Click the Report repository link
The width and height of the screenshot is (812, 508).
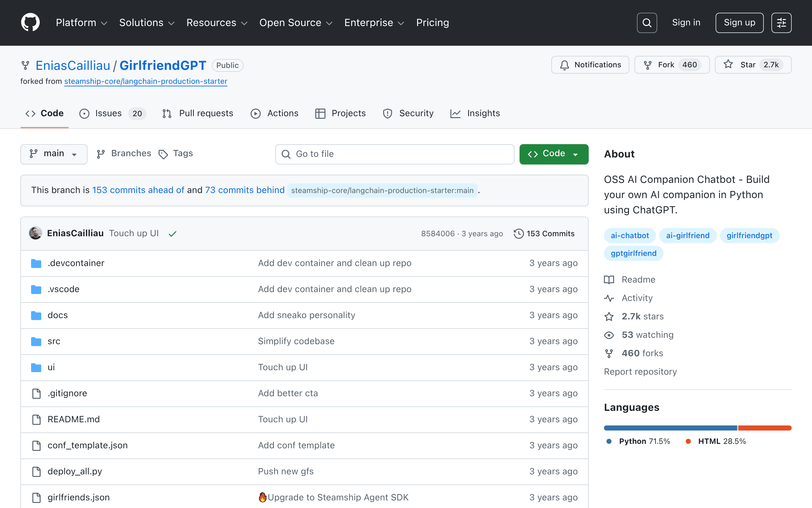640,371
